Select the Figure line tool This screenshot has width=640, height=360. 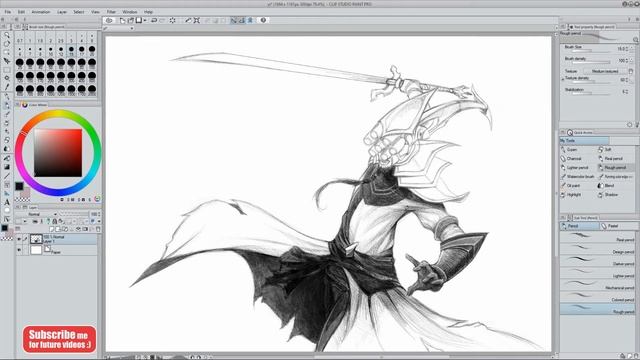pyautogui.click(x=7, y=176)
